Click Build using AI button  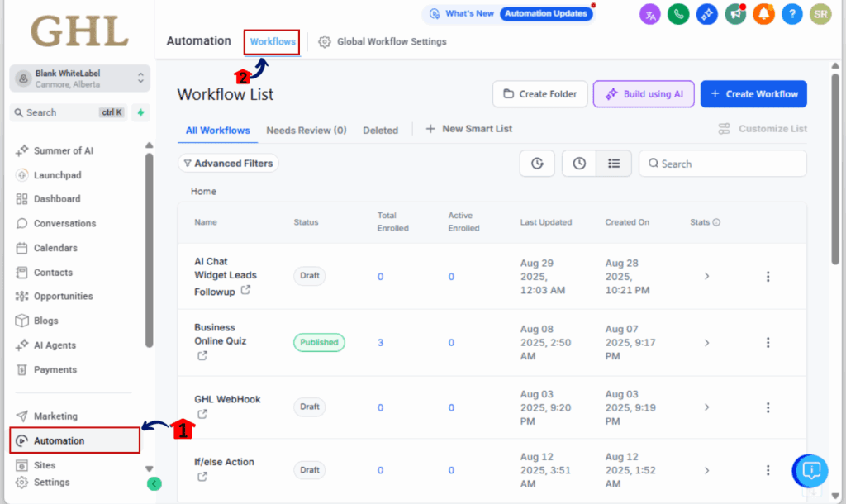644,94
